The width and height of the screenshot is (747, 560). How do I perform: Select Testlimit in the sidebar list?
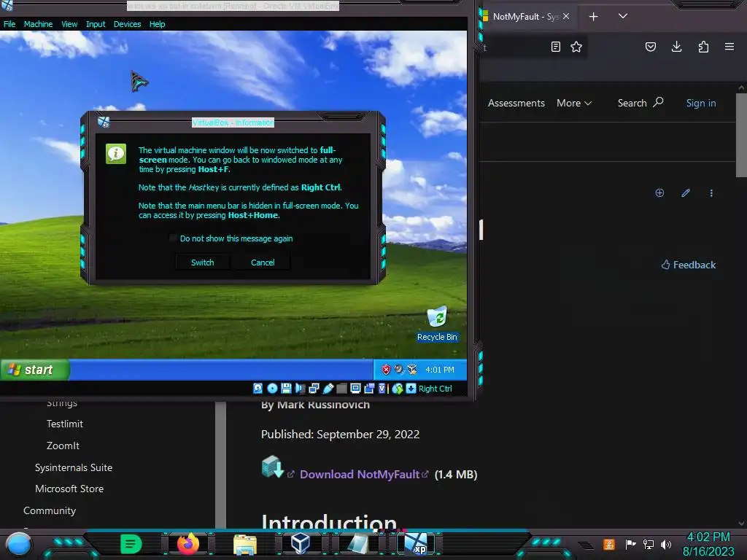tap(65, 424)
